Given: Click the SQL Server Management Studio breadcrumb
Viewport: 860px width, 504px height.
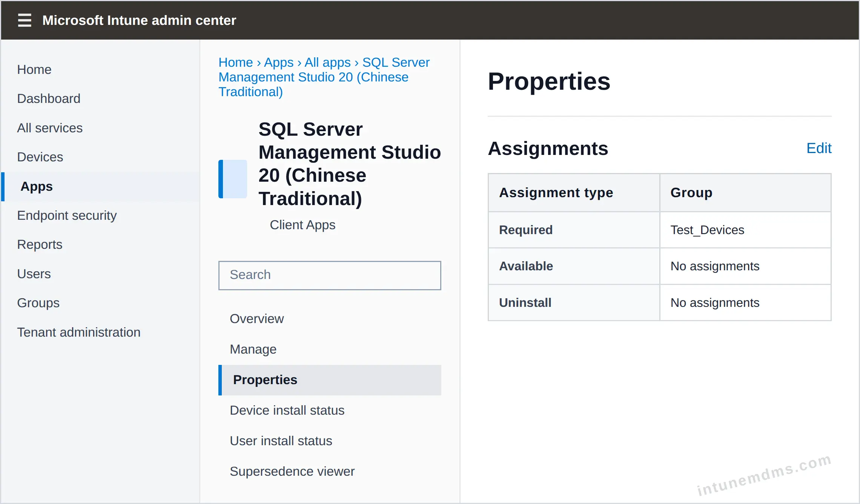Looking at the screenshot, I should click(324, 77).
